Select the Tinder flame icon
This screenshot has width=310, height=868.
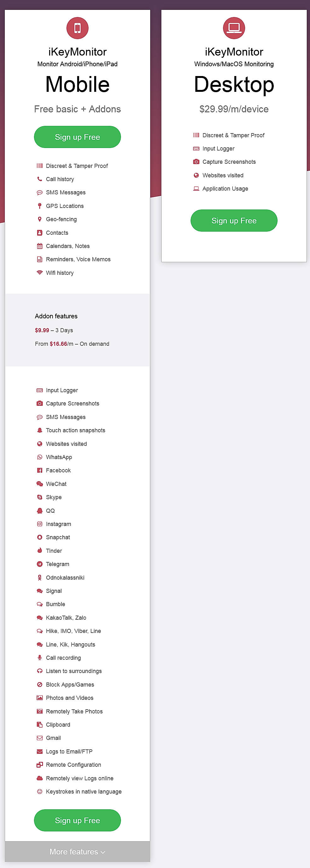pos(39,551)
